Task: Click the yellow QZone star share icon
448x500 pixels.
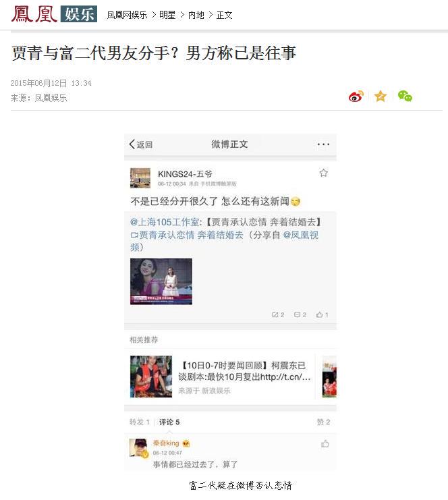Action: click(381, 96)
